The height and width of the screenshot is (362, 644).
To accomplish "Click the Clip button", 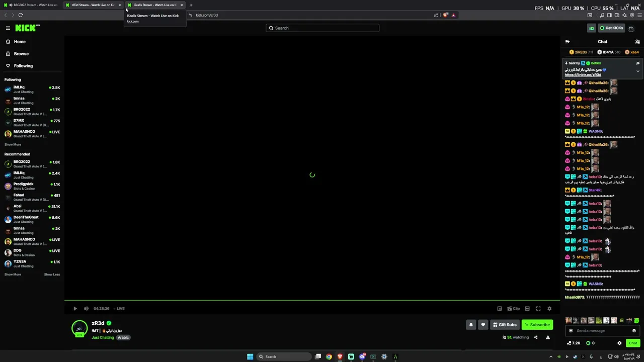I will click(x=514, y=309).
